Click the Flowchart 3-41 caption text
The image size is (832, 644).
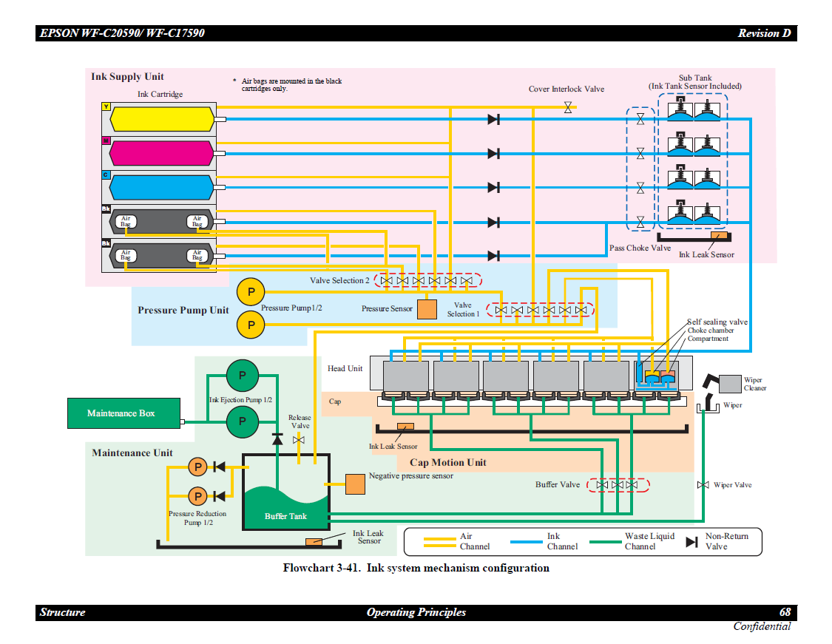(416, 568)
